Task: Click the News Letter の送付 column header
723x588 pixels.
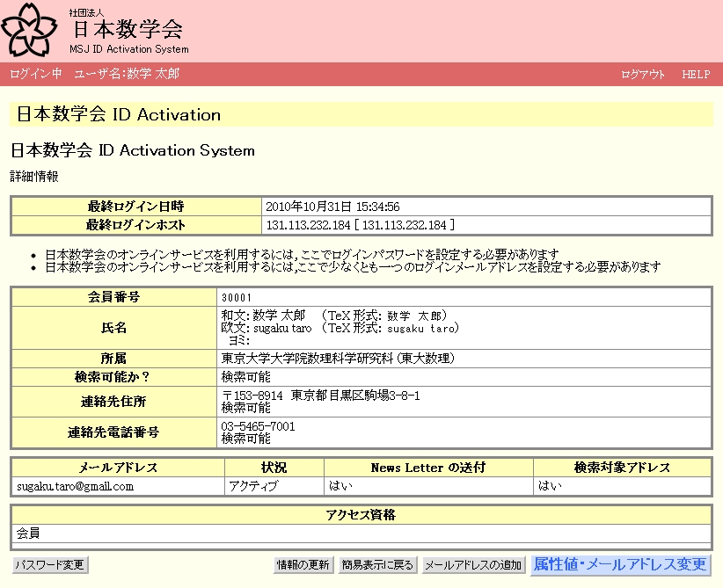Action: coord(427,468)
